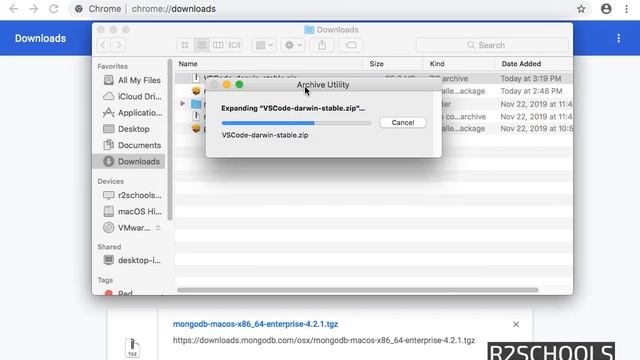Zoom the Archive Utility window

tap(240, 84)
